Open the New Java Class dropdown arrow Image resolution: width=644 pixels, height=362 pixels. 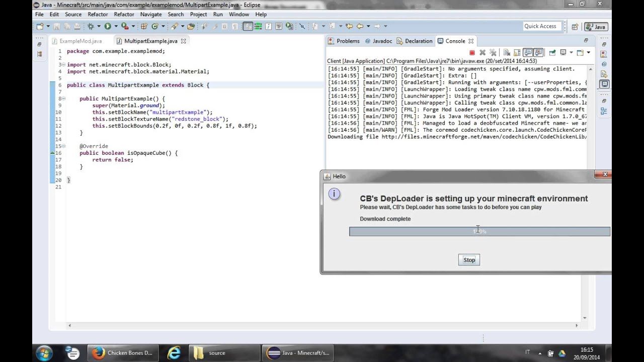pyautogui.click(x=163, y=26)
